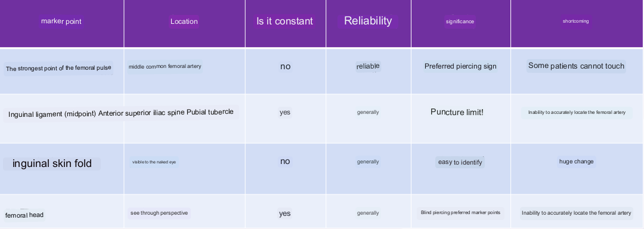The width and height of the screenshot is (644, 229).
Task: Select 'Some patients cannot touch' cell
Action: tap(576, 66)
